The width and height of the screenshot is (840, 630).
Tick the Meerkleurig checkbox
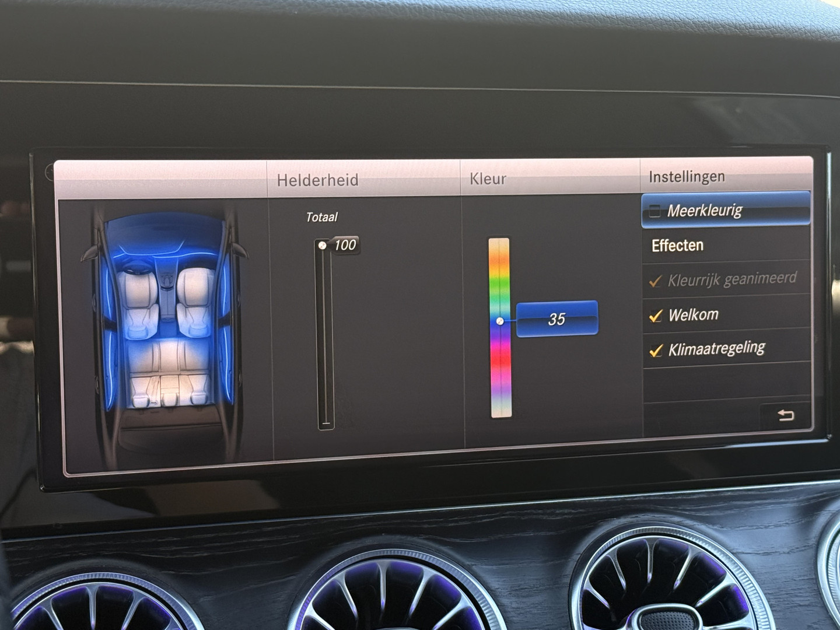coord(654,211)
